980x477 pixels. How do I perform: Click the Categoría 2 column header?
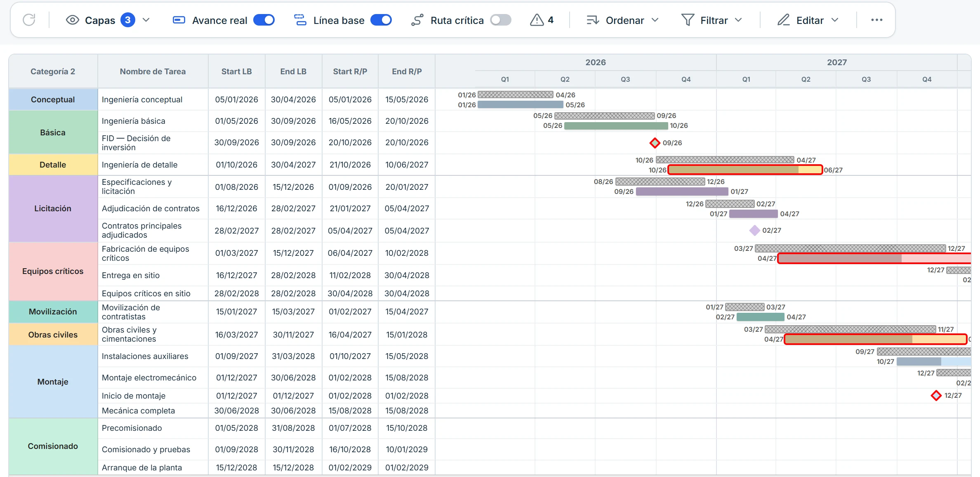coord(53,71)
